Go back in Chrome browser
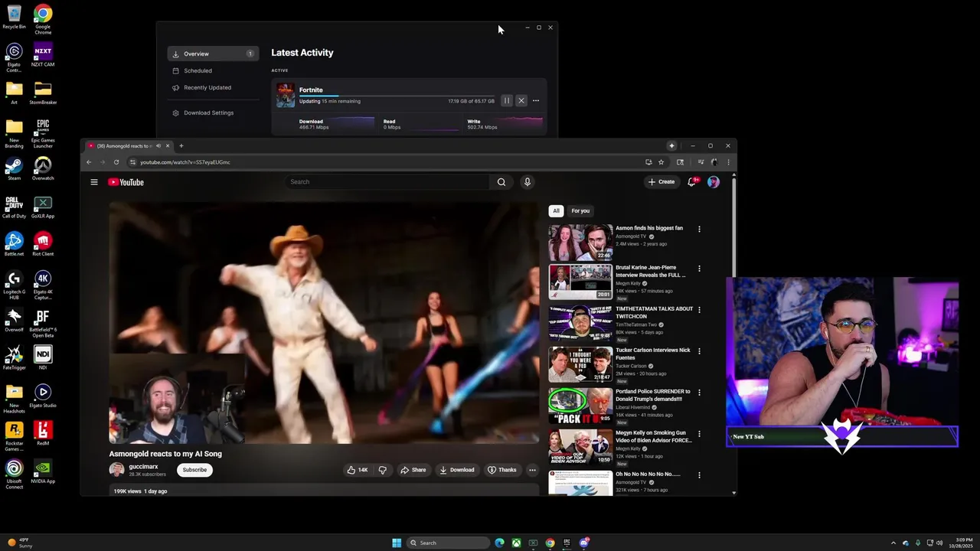This screenshot has width=980, height=551. coord(89,162)
